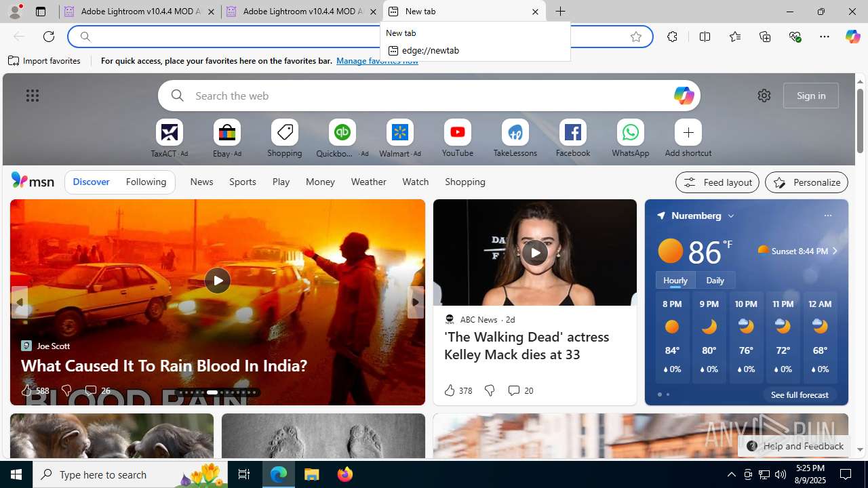Open TaxACT shortcut tile
The height and width of the screenshot is (488, 868).
tap(170, 139)
